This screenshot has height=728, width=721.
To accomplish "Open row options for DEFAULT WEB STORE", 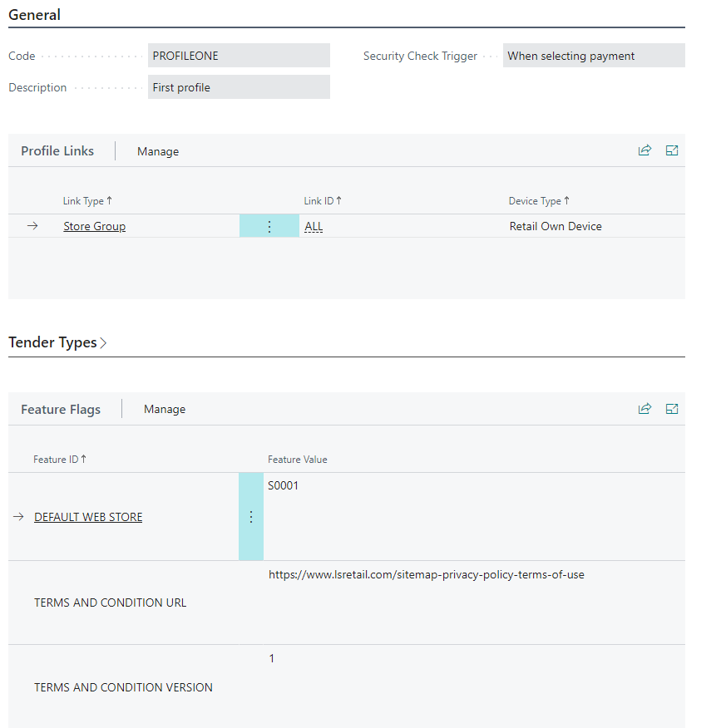I will pos(251,517).
